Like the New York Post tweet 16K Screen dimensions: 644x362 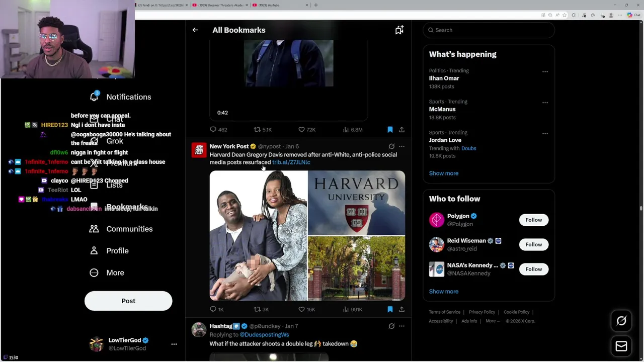306,309
